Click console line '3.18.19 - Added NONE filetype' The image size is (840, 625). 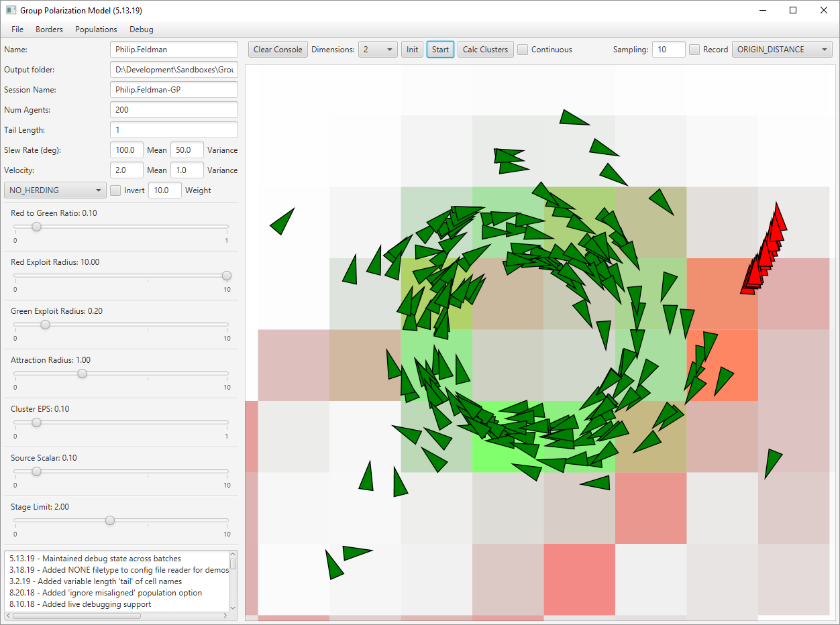coord(119,570)
